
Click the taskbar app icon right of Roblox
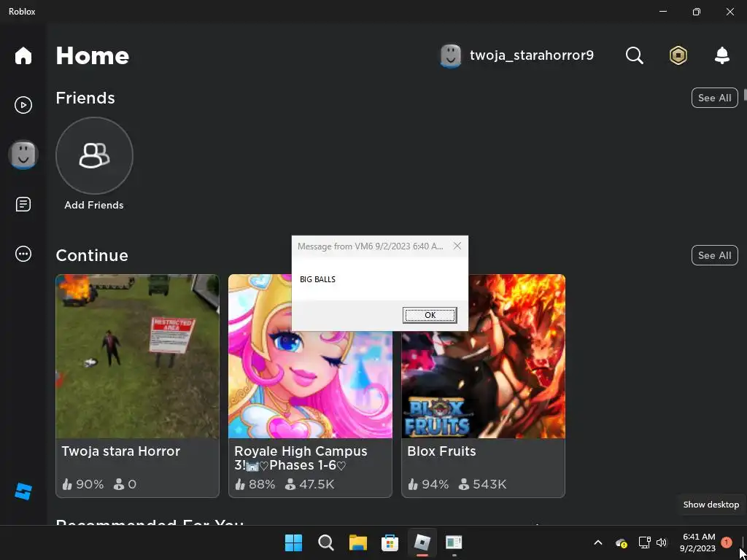454,542
